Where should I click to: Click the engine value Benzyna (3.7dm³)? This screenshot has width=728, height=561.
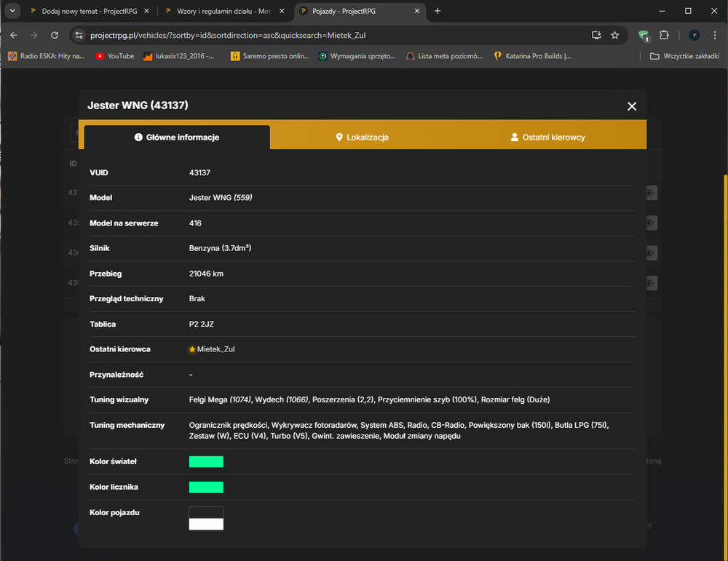(220, 248)
